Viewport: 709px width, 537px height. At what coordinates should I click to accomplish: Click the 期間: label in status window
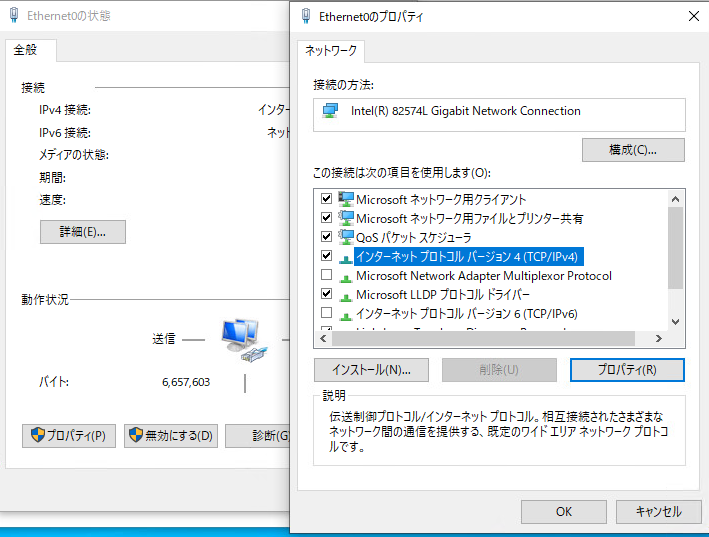tap(52, 177)
